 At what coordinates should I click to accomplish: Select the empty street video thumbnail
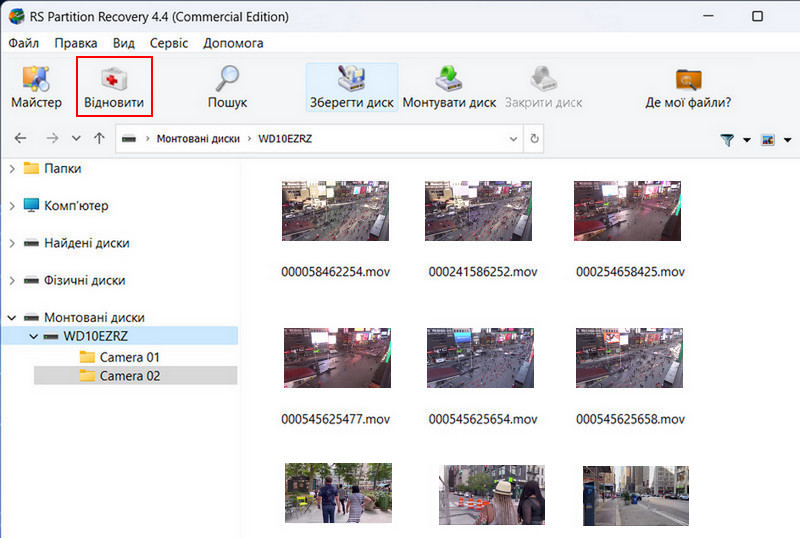(636, 496)
